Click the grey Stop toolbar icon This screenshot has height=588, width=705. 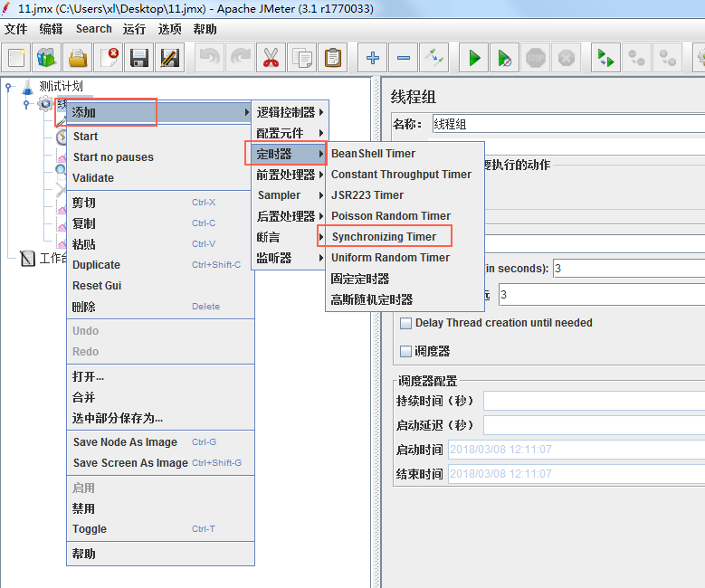[x=536, y=58]
